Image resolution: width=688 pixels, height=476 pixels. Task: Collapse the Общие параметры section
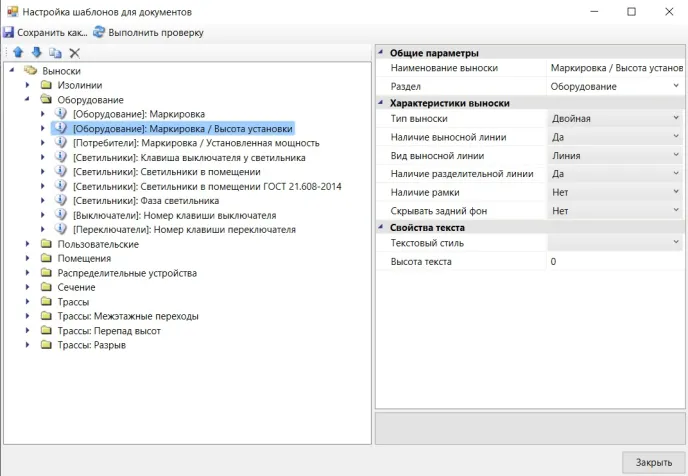tap(381, 52)
